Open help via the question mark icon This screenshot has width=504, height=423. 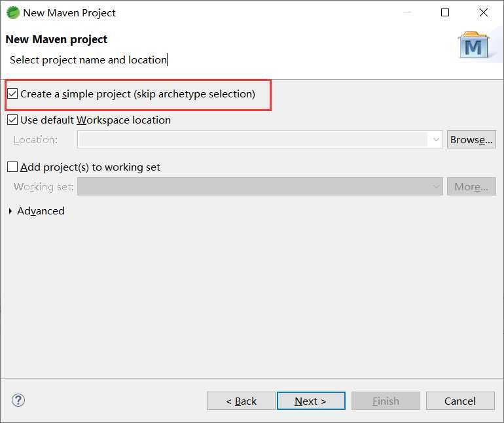(18, 400)
